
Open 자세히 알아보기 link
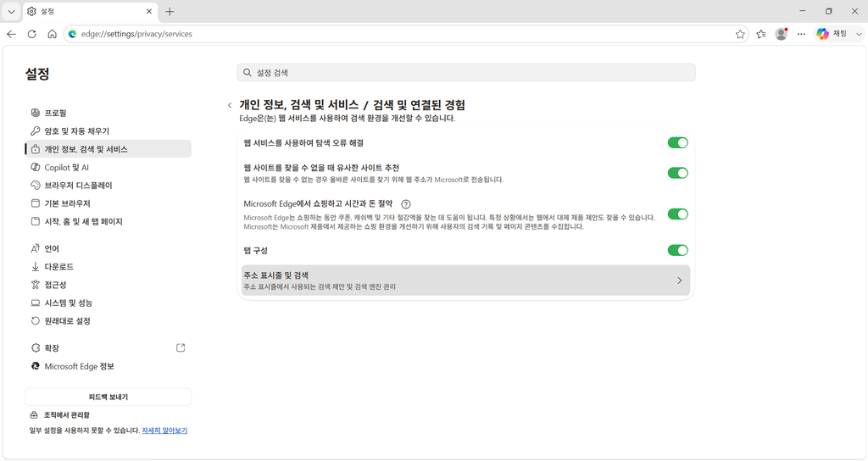click(164, 430)
